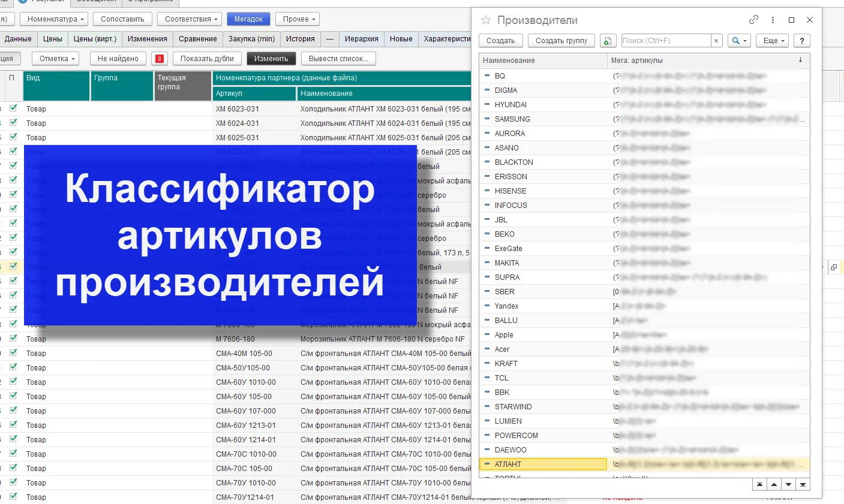Screen dimensions: 844x504
Task: Click Создать группу button
Action: click(x=561, y=41)
